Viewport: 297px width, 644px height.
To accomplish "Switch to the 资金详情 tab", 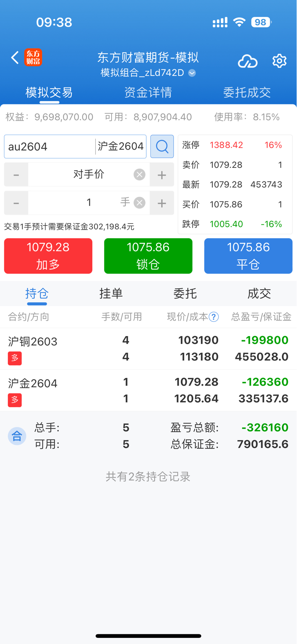I will (x=148, y=92).
